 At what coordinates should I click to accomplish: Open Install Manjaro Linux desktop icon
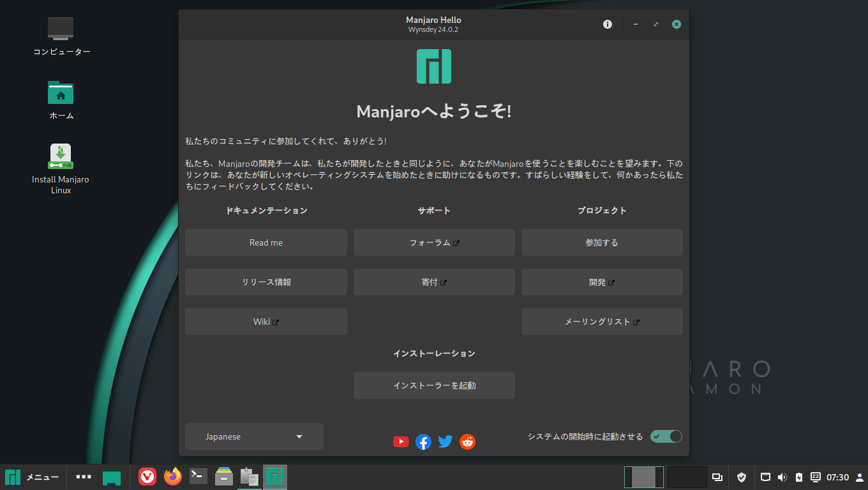pyautogui.click(x=61, y=169)
